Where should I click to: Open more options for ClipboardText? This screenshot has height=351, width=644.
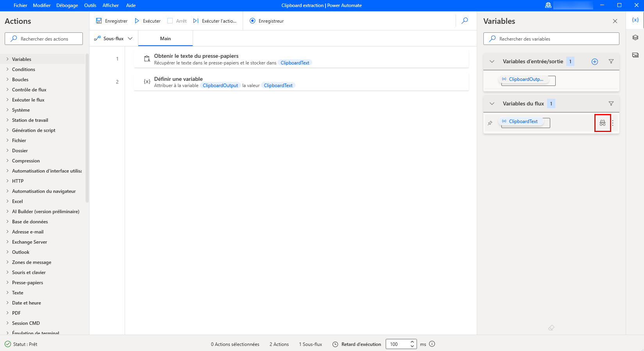(x=613, y=123)
